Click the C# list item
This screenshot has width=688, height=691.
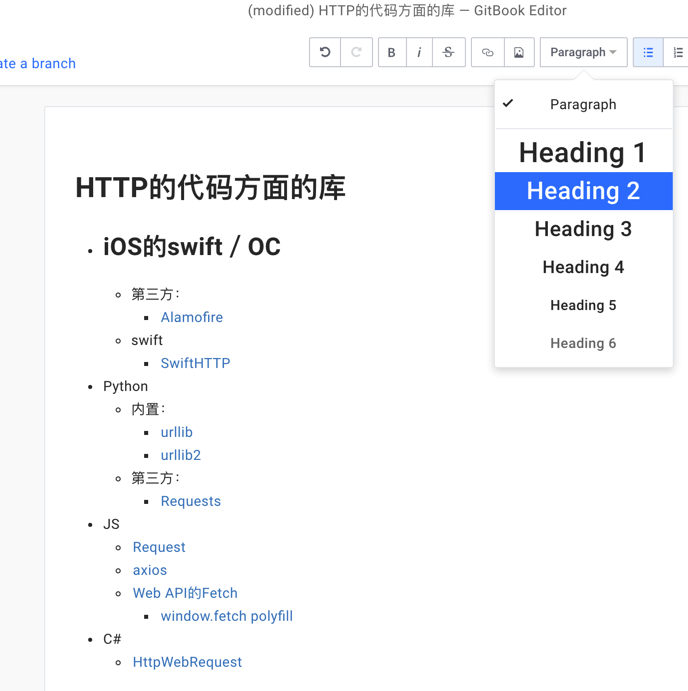(112, 639)
